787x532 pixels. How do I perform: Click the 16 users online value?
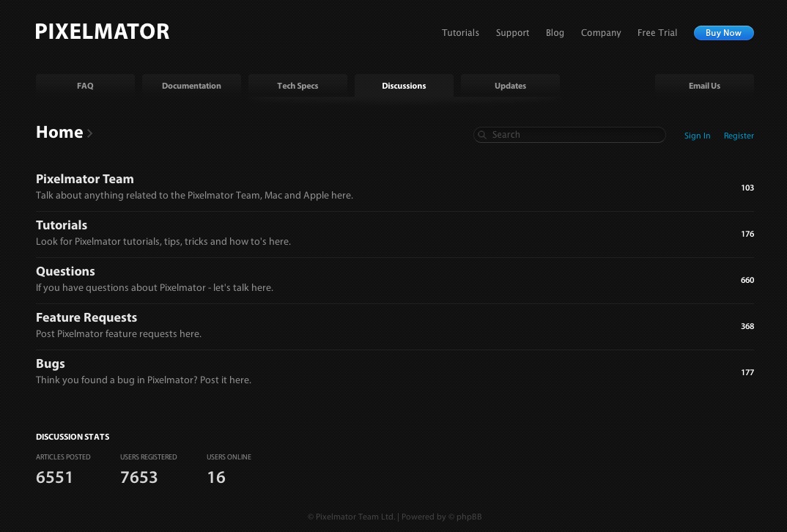(216, 477)
